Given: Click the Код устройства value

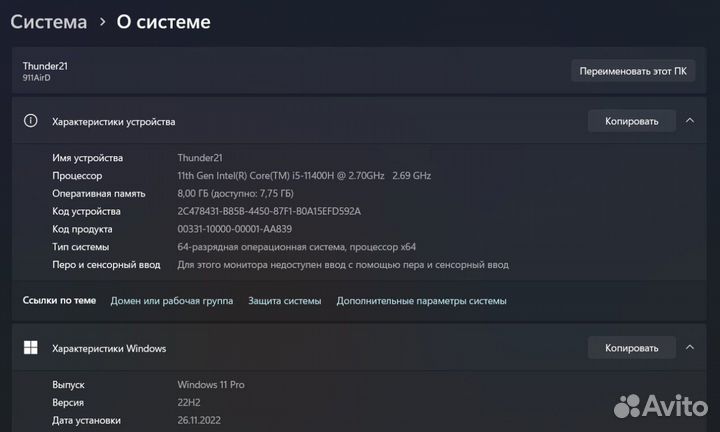Looking at the screenshot, I should point(269,211).
